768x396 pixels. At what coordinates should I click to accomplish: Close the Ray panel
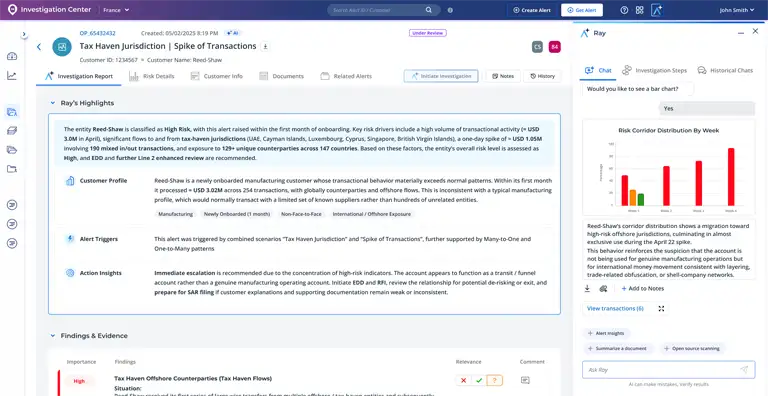click(755, 31)
